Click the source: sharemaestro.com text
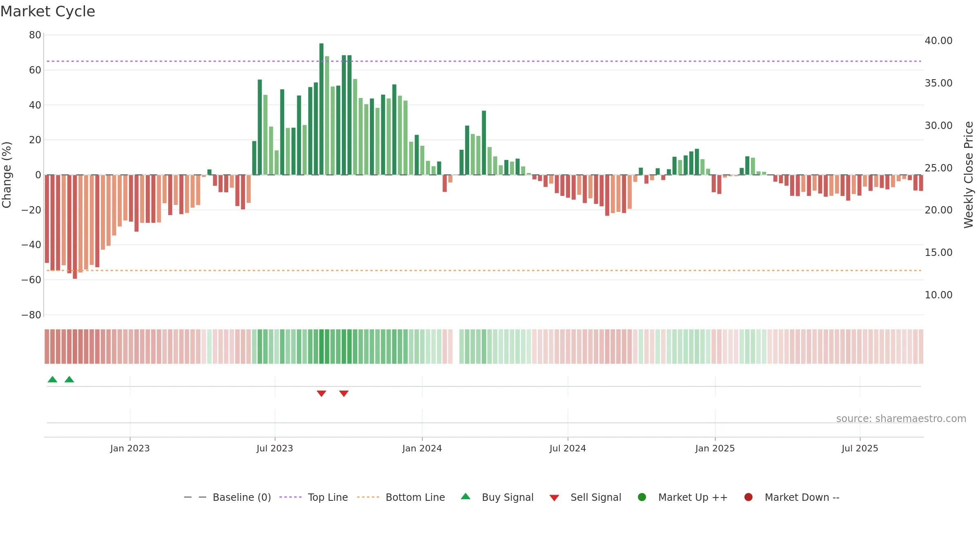The height and width of the screenshot is (551, 980). 901,419
